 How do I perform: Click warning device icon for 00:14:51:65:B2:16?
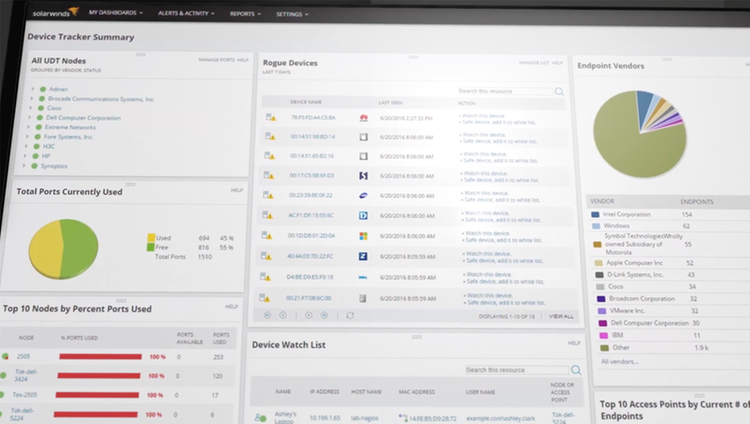tap(269, 156)
